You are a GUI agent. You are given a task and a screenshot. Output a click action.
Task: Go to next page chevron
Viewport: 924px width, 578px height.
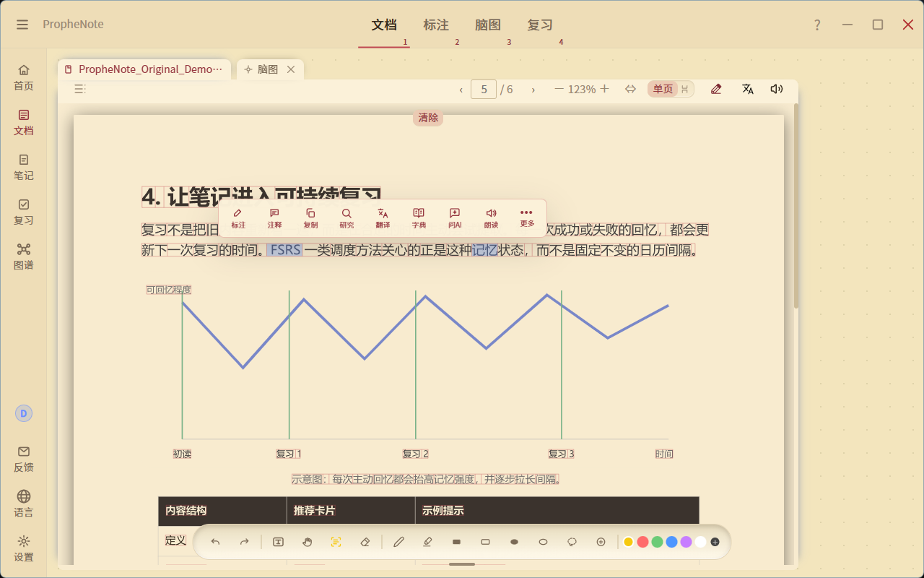coord(533,90)
